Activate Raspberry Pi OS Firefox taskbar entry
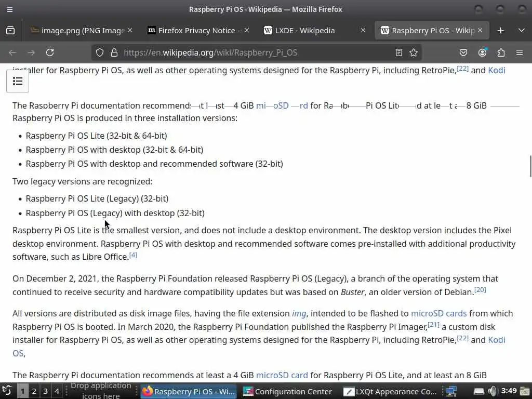 tap(189, 391)
